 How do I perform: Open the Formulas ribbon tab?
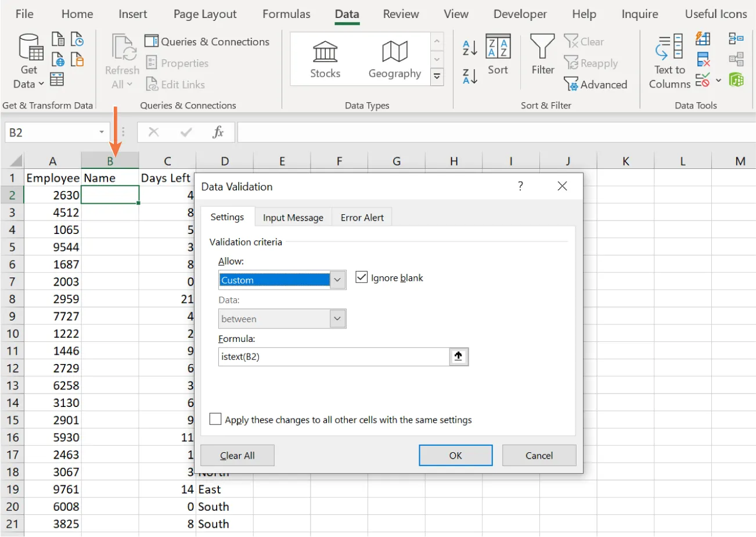pos(286,14)
